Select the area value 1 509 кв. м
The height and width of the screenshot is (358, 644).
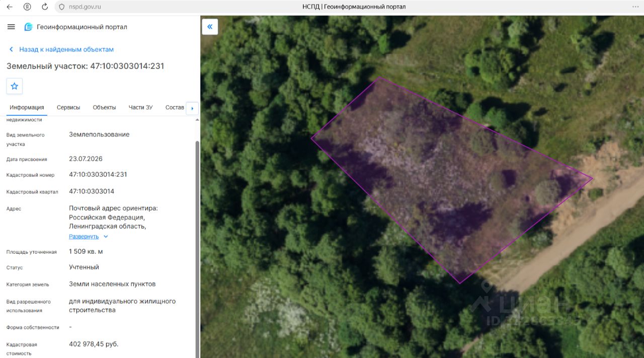tap(86, 251)
